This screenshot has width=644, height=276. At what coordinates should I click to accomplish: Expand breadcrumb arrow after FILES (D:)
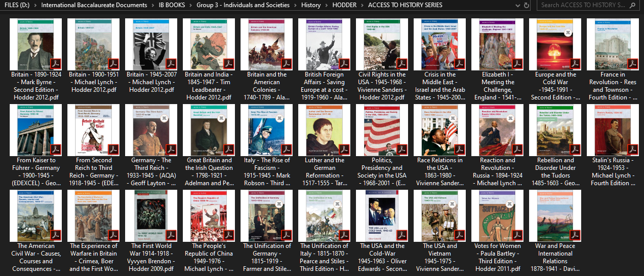pyautogui.click(x=35, y=5)
